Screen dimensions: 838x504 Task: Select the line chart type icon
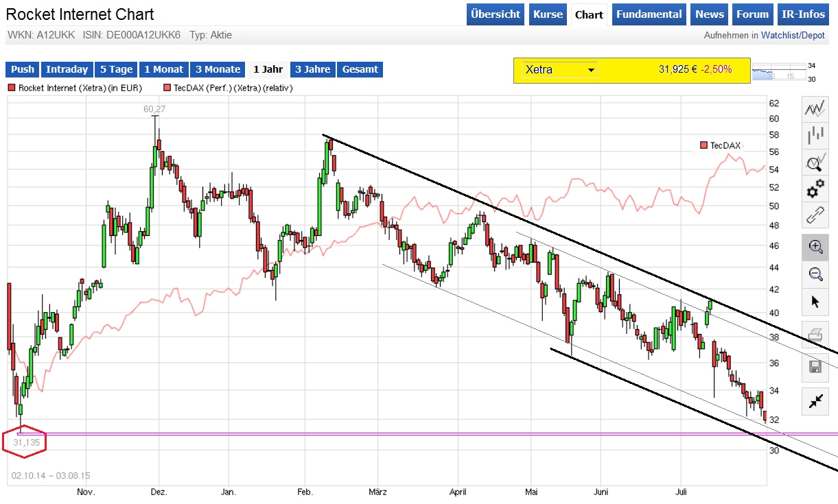click(x=815, y=109)
